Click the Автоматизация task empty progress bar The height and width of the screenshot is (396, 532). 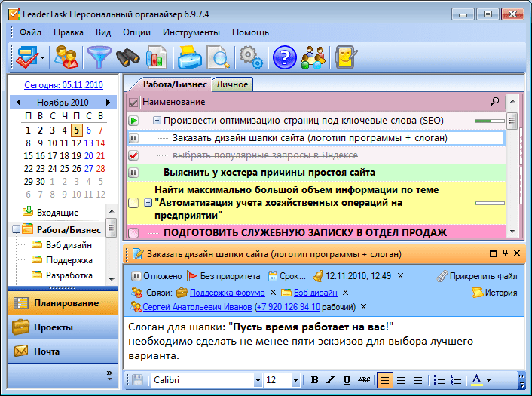point(490,203)
